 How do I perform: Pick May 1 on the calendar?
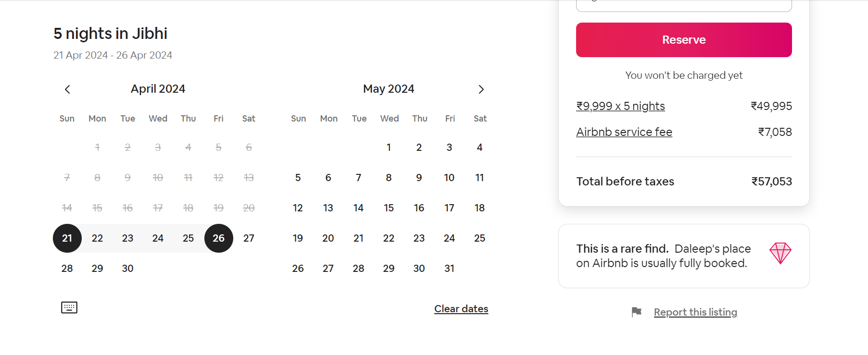point(389,147)
